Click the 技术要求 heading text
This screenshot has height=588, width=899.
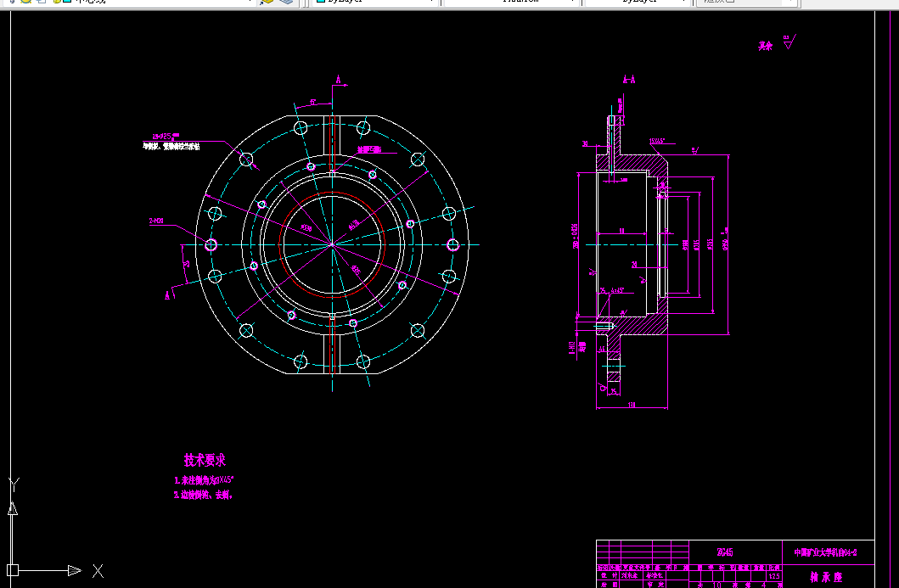205,460
